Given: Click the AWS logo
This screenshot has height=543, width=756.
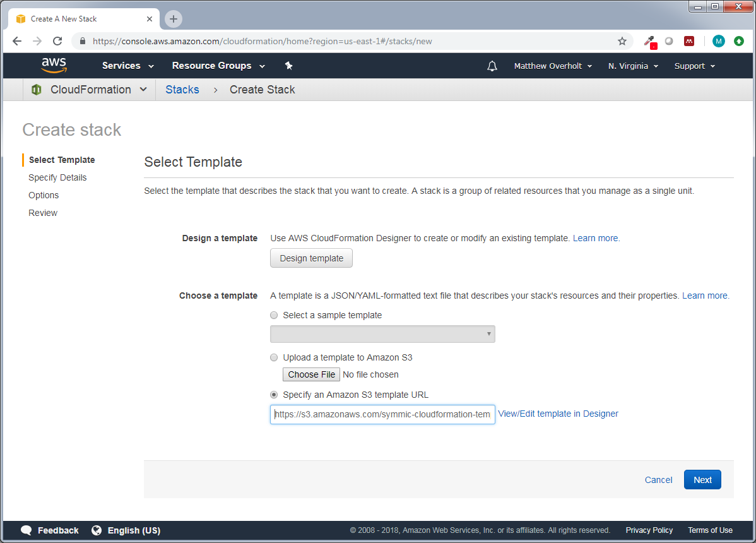Looking at the screenshot, I should tap(54, 65).
